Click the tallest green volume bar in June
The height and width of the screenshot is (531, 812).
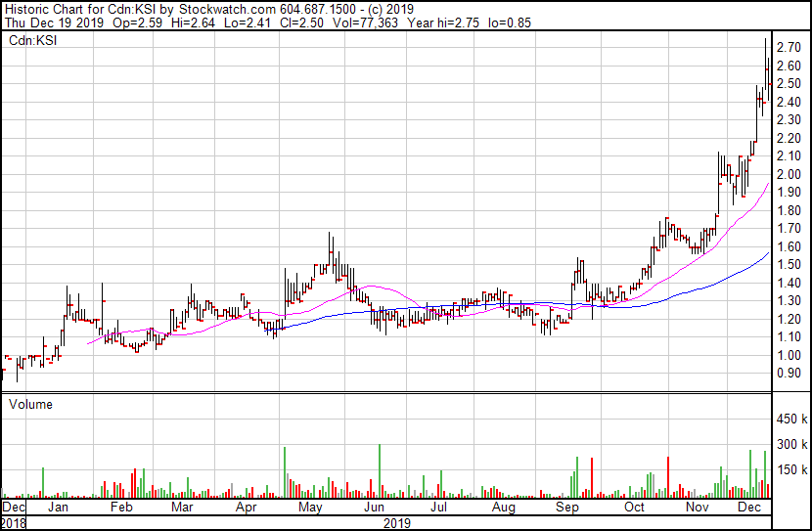[x=380, y=471]
